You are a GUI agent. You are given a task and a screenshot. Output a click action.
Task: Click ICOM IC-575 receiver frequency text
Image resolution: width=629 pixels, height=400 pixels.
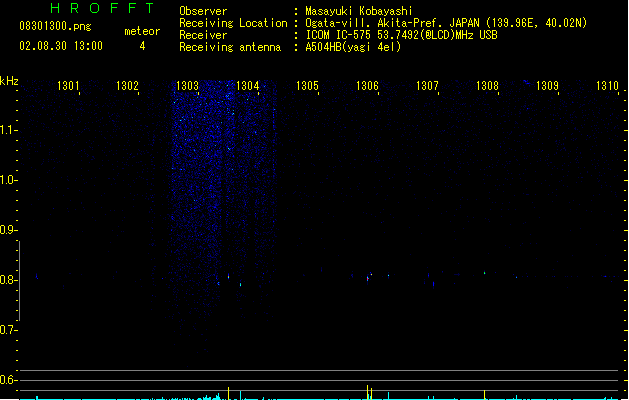pyautogui.click(x=402, y=35)
